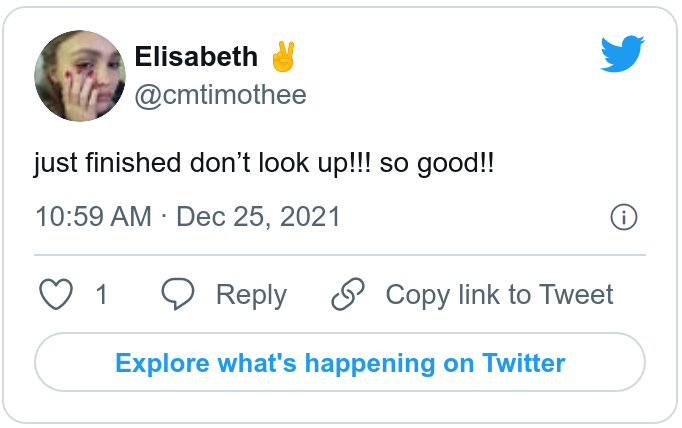Click the display name Elisabeth
This screenshot has height=428, width=682.
point(196,57)
